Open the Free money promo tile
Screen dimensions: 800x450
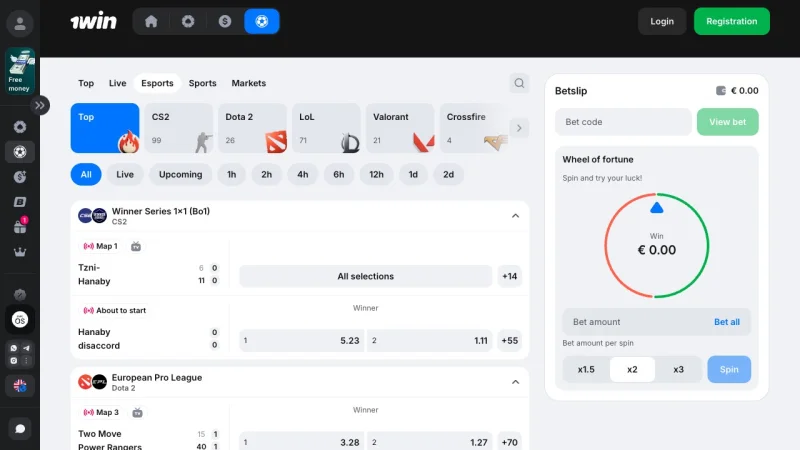(x=20, y=71)
